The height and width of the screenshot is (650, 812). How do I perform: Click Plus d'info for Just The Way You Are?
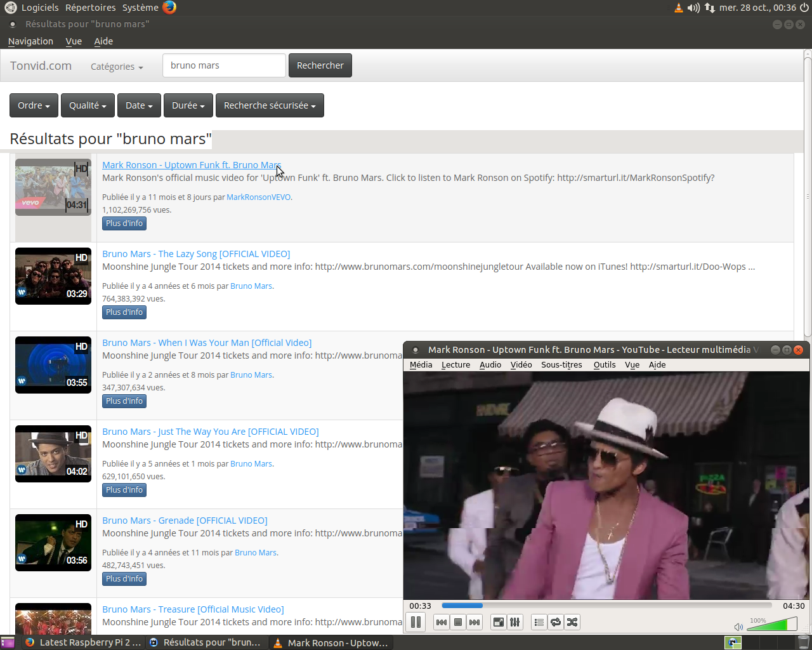[x=124, y=490]
